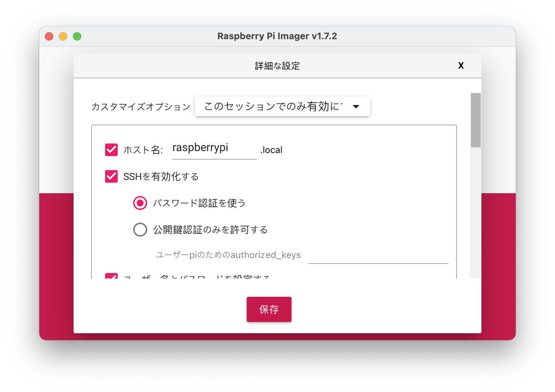The image size is (555, 392).
Task: Click the red macOS close button
Action: (x=49, y=36)
